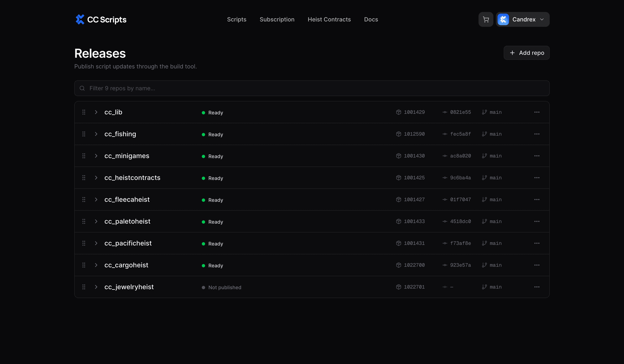Open the shopping cart
Image resolution: width=624 pixels, height=364 pixels.
click(x=486, y=19)
